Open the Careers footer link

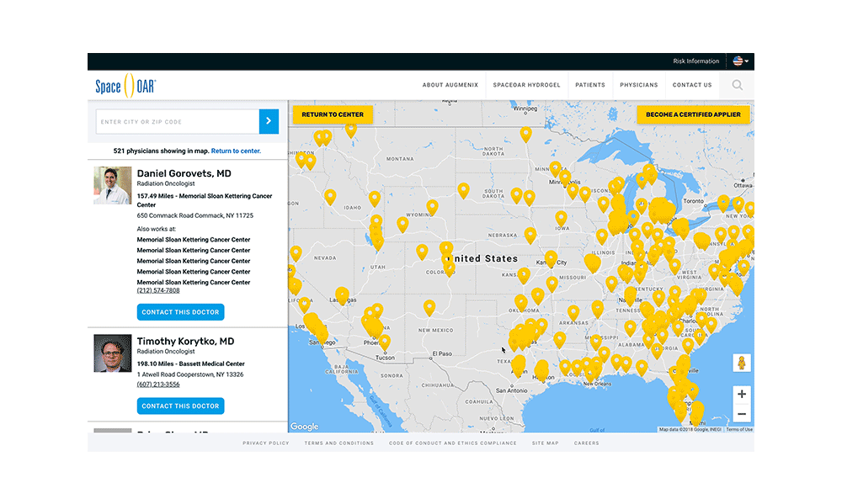pyautogui.click(x=586, y=443)
